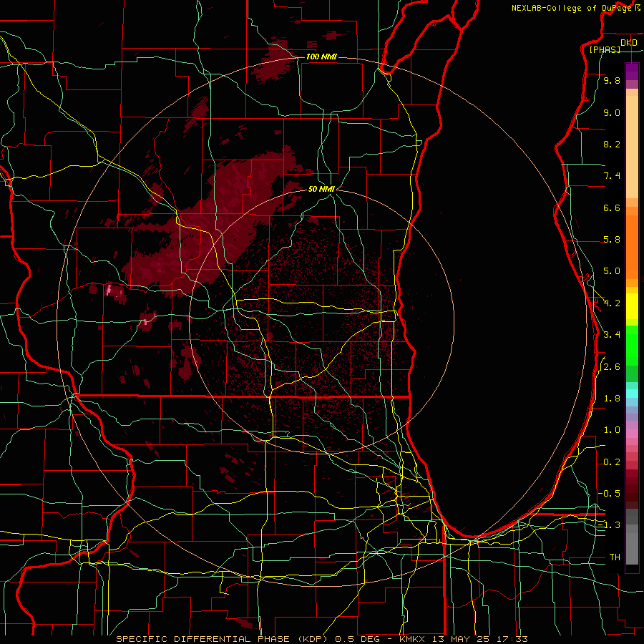
Task: Click the purple top segment of the color bar
Action: tap(632, 72)
